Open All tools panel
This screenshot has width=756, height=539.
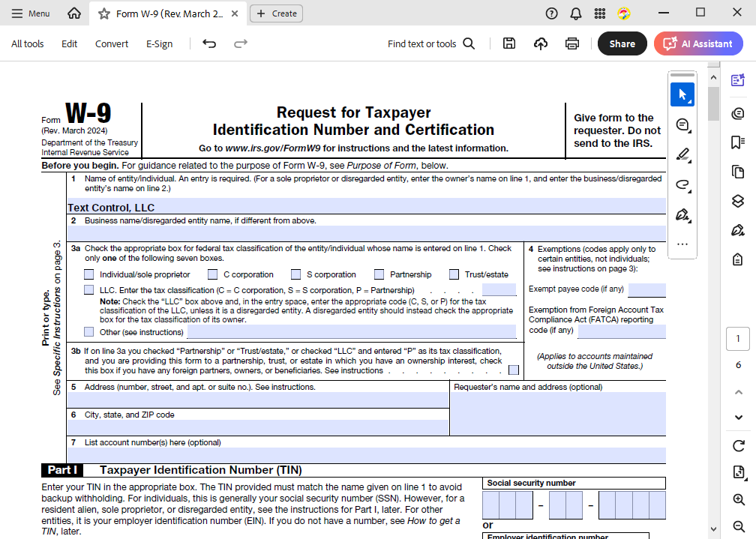pyautogui.click(x=28, y=44)
